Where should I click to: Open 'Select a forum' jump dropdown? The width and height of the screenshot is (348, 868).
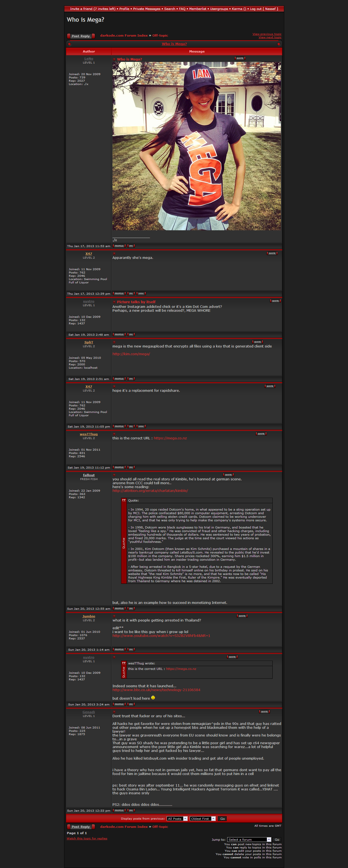pyautogui.click(x=249, y=839)
